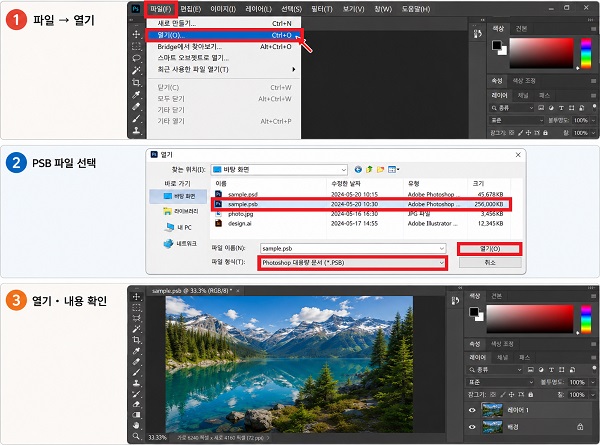Close sample.psb document tab
This screenshot has height=445, width=600.
tap(238, 291)
